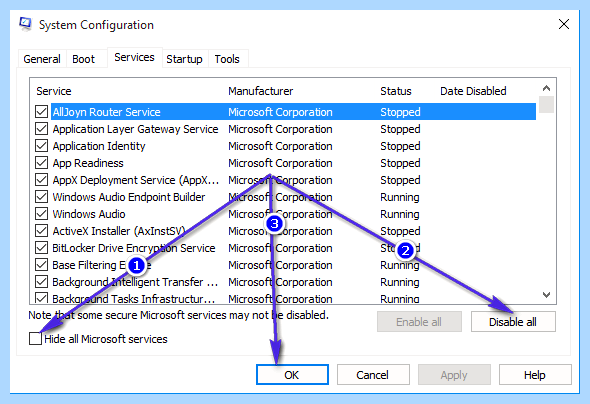
Task: Confirm with the OK button
Action: pyautogui.click(x=292, y=375)
